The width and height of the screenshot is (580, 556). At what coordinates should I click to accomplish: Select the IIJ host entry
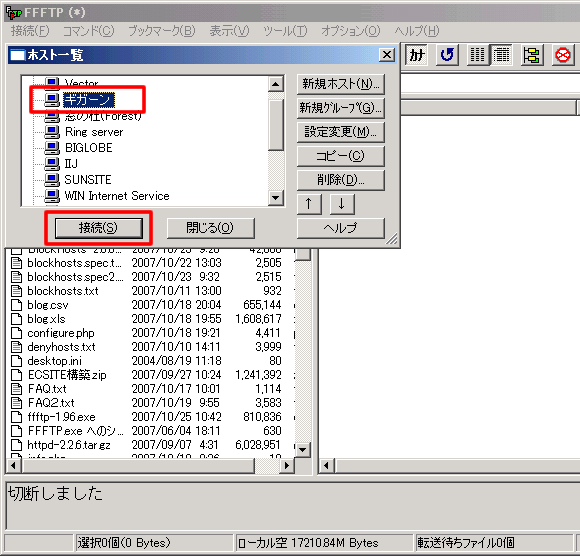point(71,164)
